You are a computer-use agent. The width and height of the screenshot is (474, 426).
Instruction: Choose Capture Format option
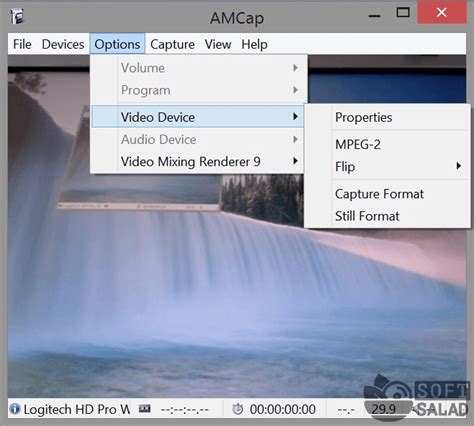pos(388,194)
